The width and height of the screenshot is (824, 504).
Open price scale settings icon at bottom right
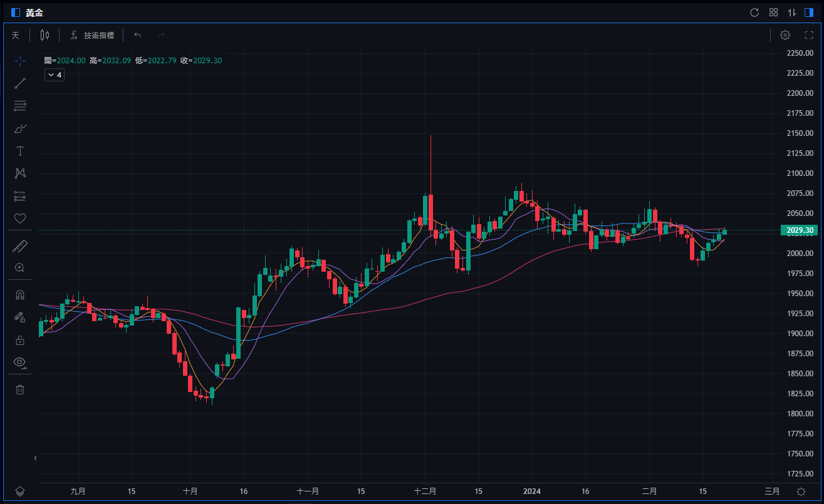click(801, 491)
